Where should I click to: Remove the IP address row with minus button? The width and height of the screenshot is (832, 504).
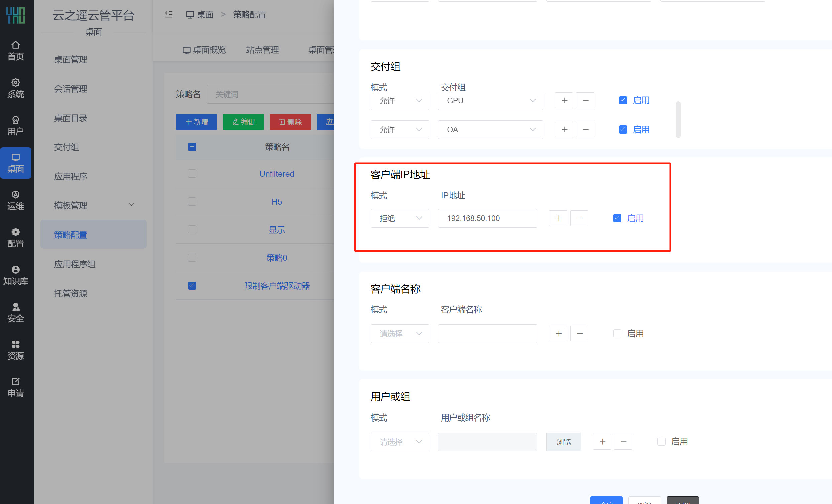(579, 218)
